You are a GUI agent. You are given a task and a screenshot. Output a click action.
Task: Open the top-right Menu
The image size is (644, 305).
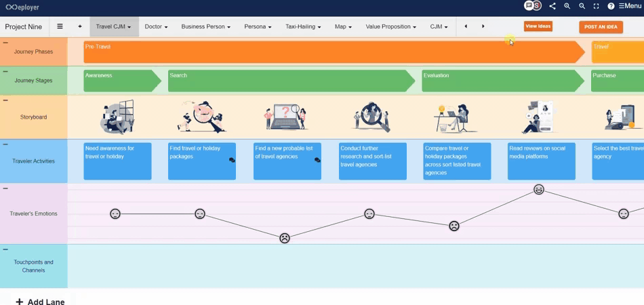[629, 6]
